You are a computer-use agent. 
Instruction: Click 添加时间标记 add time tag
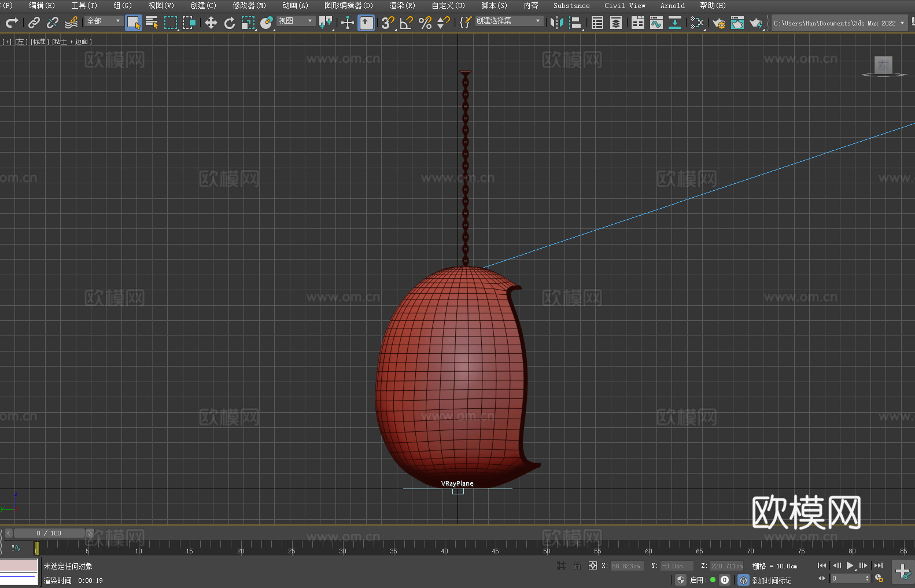pyautogui.click(x=772, y=580)
